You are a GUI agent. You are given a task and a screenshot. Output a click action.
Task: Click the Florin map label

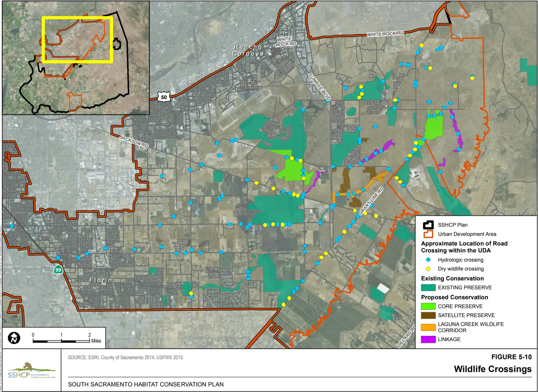coord(100,280)
